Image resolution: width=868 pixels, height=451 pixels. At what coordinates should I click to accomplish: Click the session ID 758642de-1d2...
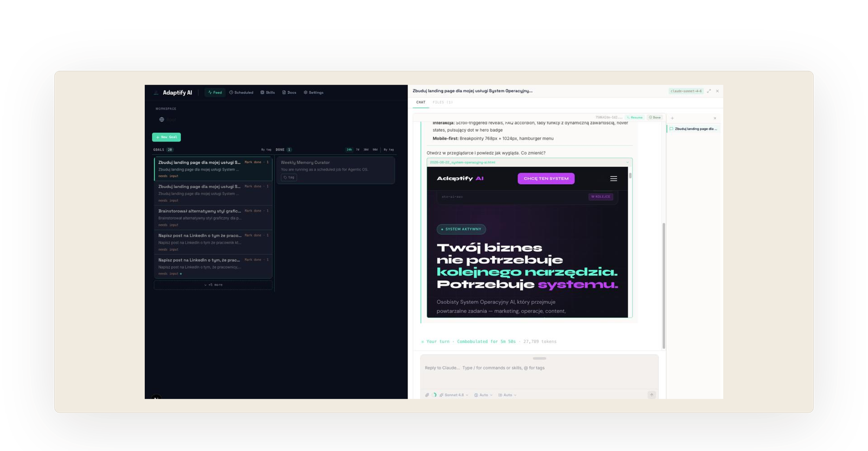click(609, 118)
